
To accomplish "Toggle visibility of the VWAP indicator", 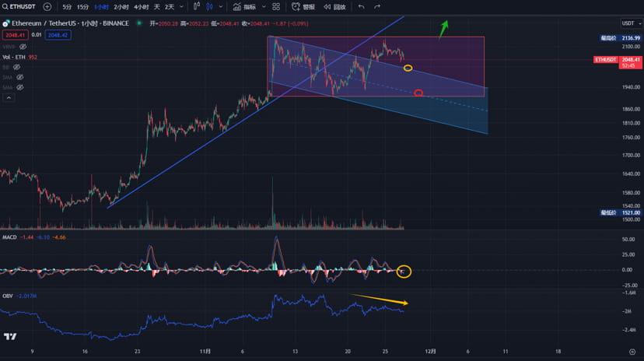I will point(23,47).
